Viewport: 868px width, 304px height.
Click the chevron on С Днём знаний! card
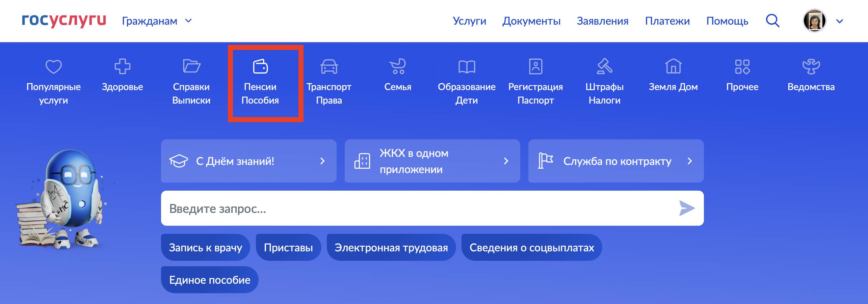(x=322, y=161)
